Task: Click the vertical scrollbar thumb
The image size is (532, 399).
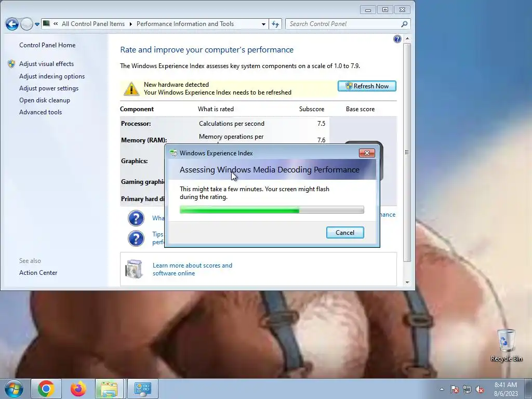Action: pos(407,152)
